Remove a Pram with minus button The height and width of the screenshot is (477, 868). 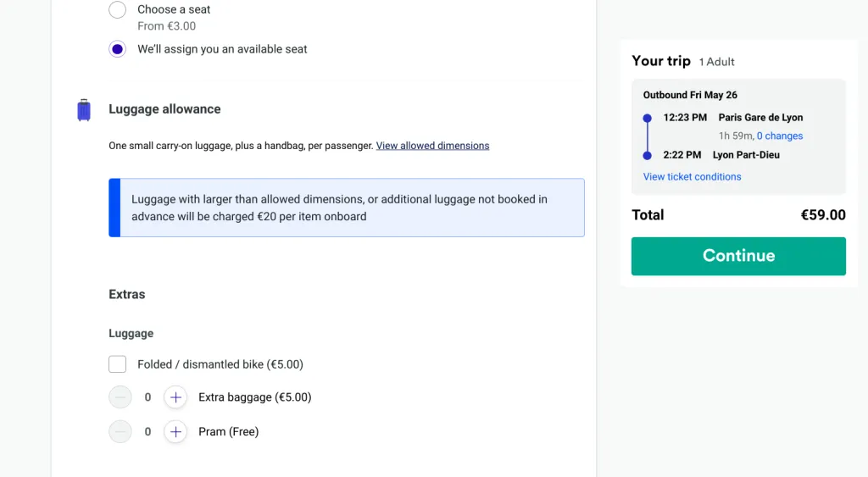(x=120, y=431)
